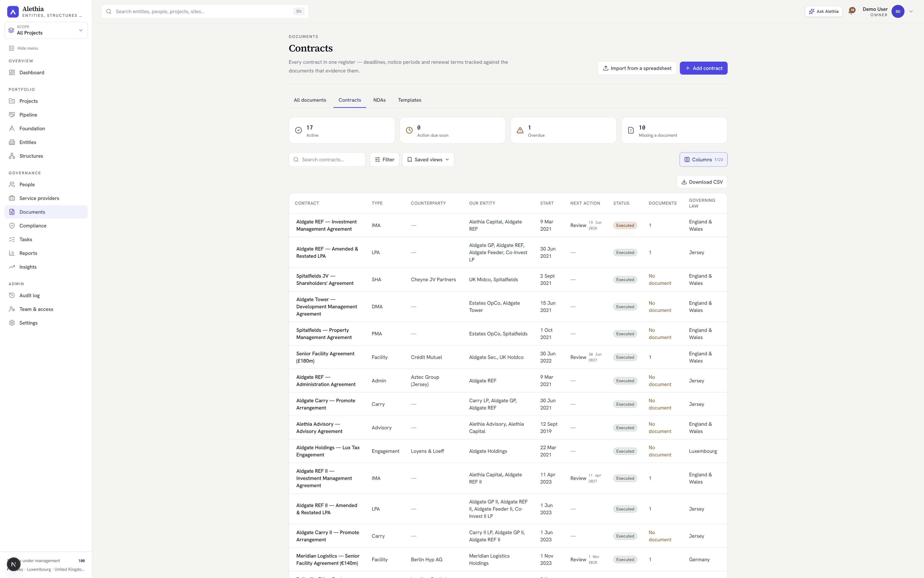Open Senior Facility Agreement (£180m)
This screenshot has height=578, width=924.
pyautogui.click(x=325, y=357)
